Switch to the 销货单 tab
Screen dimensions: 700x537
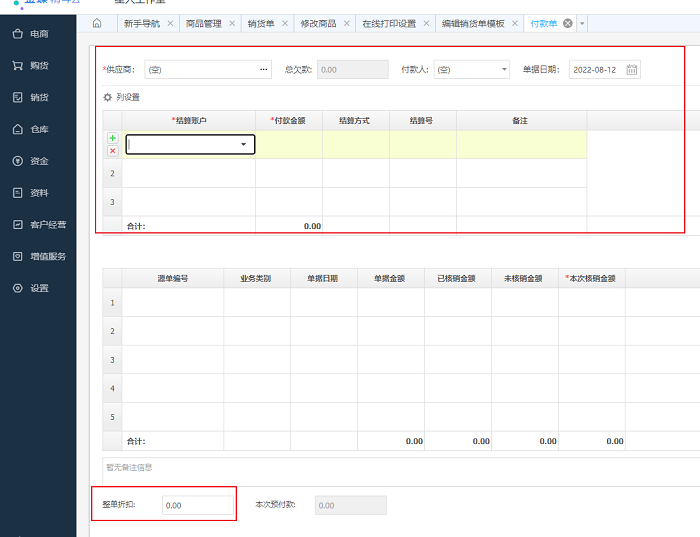click(261, 23)
